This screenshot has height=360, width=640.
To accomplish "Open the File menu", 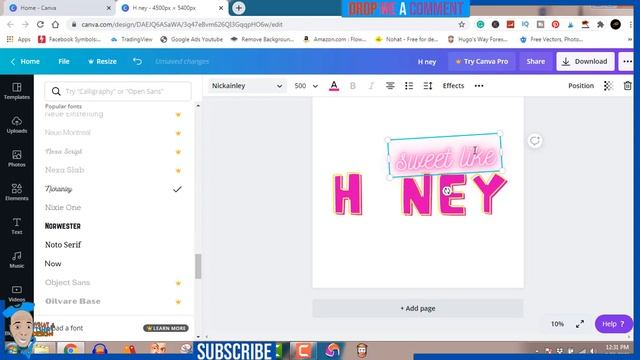I will click(x=64, y=61).
